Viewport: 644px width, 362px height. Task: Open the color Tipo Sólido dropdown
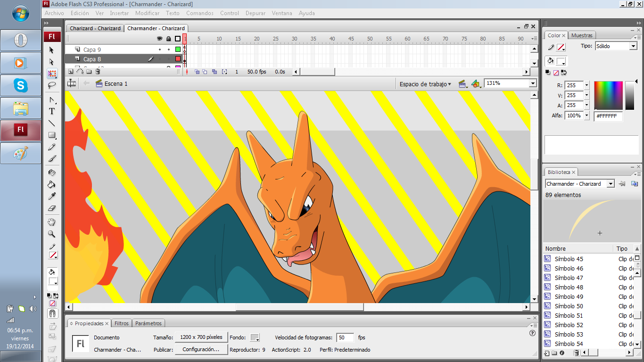pos(633,46)
